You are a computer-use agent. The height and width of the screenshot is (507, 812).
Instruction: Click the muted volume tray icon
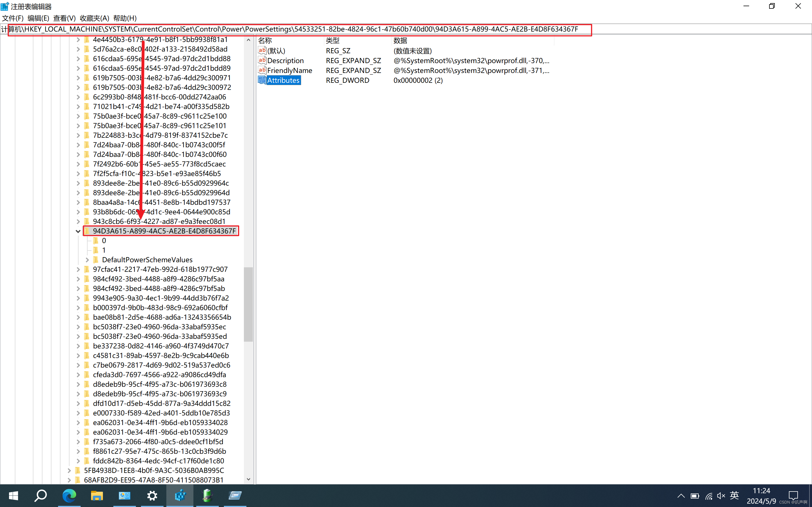click(721, 496)
